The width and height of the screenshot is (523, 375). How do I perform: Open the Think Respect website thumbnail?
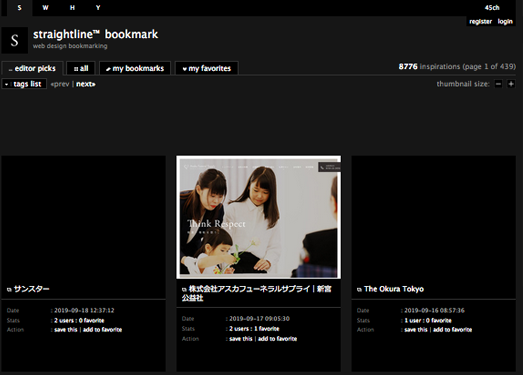pyautogui.click(x=258, y=217)
